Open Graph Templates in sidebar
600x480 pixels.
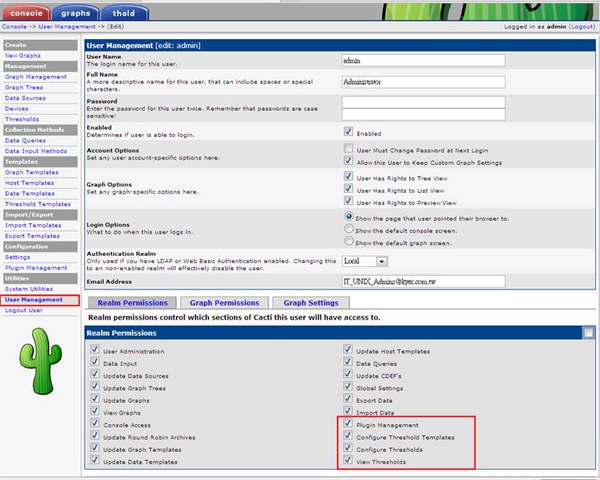(31, 172)
